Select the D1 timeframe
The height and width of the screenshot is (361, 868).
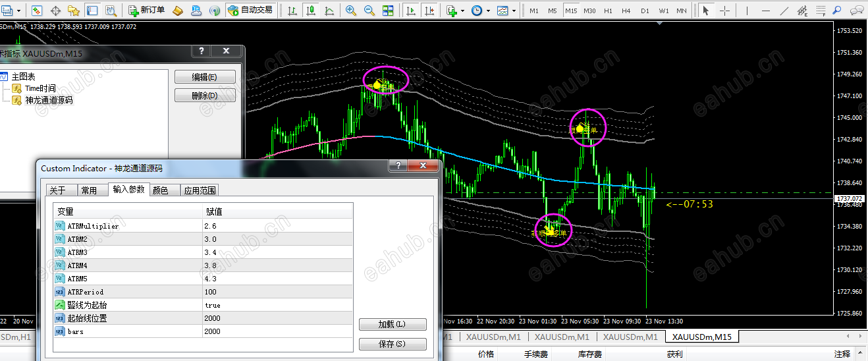[x=645, y=11]
